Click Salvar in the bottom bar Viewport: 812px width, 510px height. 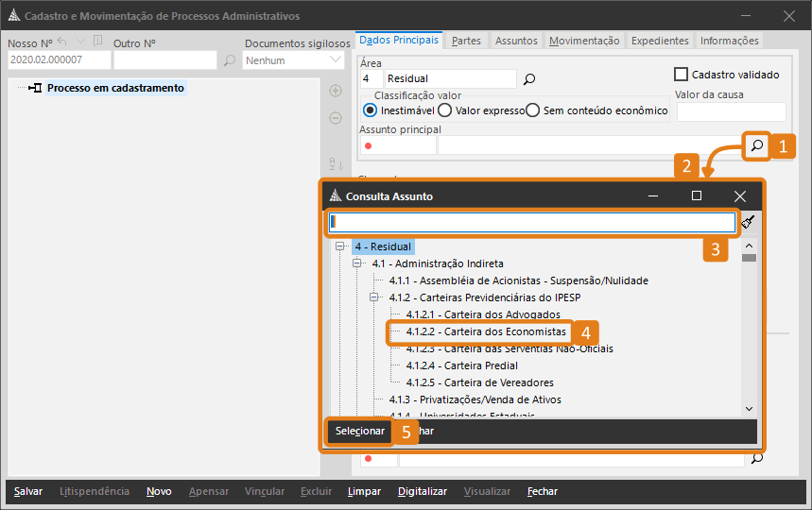click(x=28, y=491)
